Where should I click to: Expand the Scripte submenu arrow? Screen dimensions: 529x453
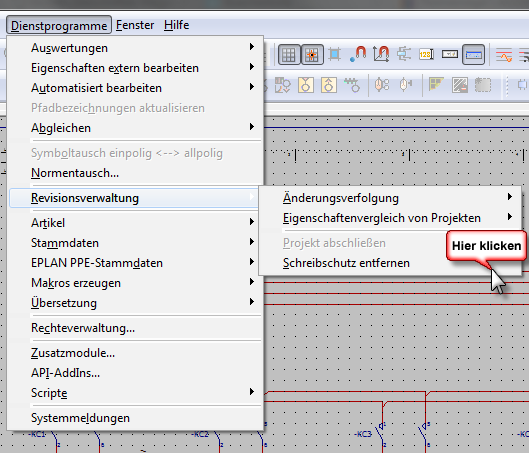[x=252, y=392]
